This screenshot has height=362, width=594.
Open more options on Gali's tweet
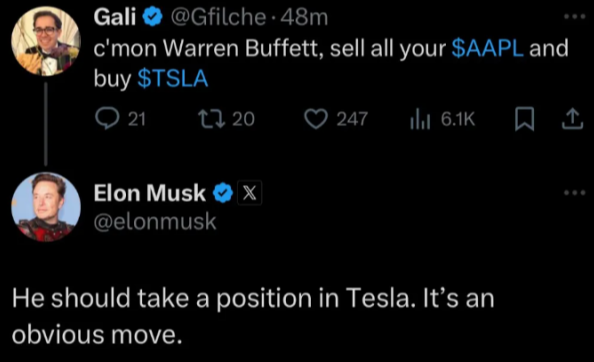[574, 17]
